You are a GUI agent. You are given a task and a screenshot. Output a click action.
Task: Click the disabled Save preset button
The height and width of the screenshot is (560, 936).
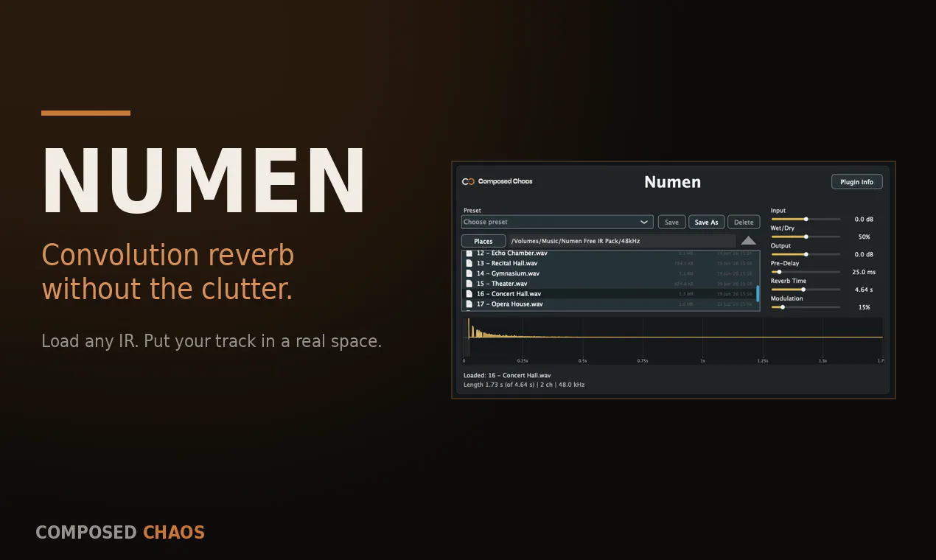tap(672, 222)
